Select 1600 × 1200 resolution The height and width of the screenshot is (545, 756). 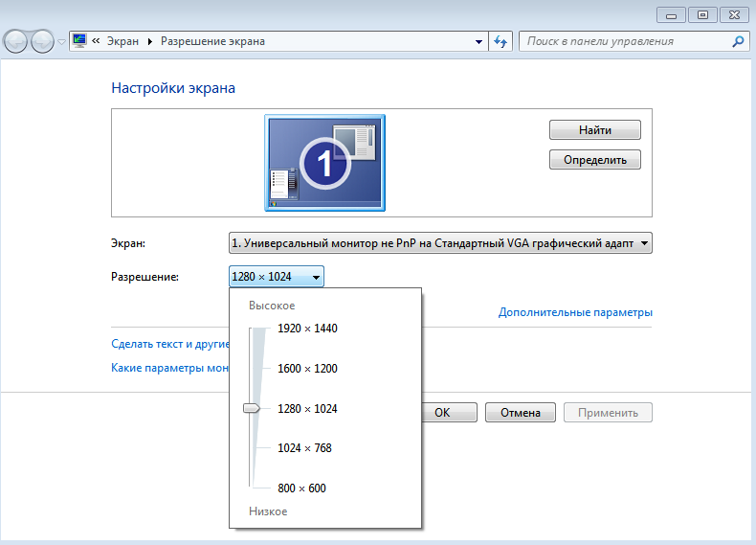(307, 369)
